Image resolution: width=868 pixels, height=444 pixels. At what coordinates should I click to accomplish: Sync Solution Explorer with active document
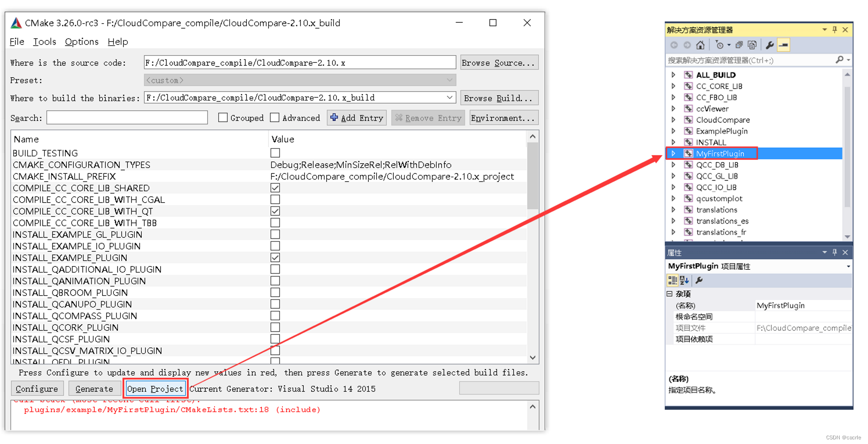(752, 45)
